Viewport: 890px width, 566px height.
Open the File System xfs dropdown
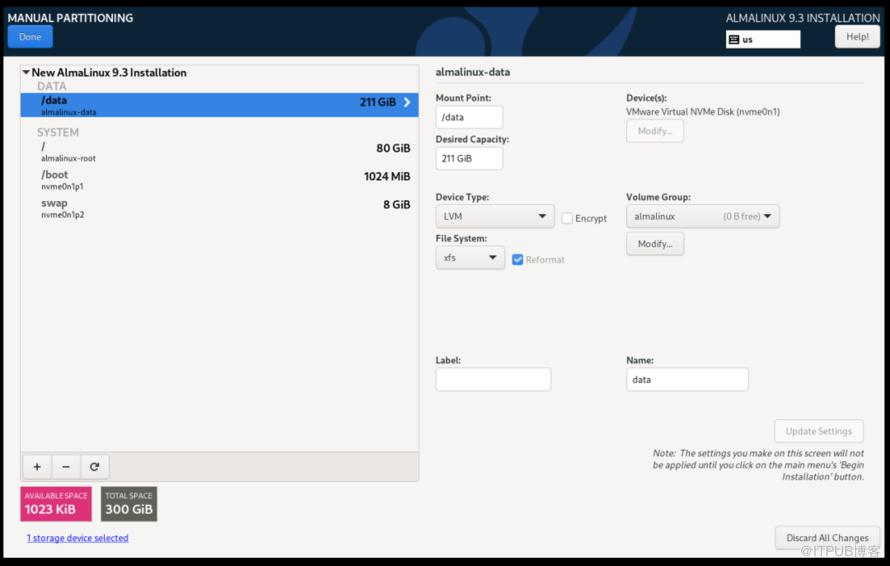point(469,258)
